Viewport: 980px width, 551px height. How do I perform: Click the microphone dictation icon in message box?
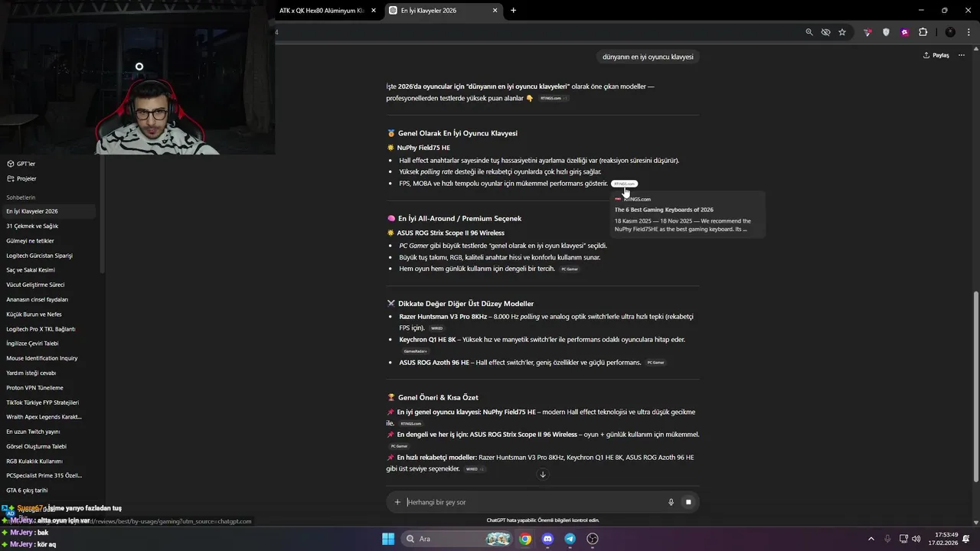[671, 502]
